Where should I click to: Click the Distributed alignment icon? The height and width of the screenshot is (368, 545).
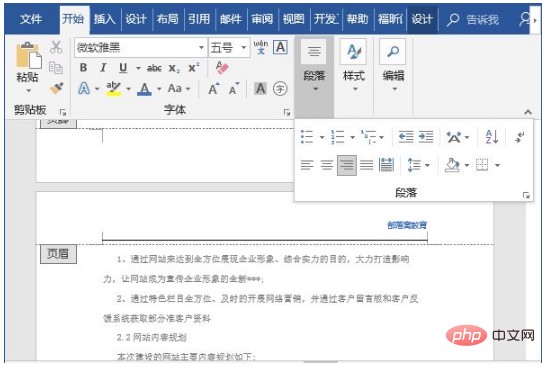[x=387, y=165]
